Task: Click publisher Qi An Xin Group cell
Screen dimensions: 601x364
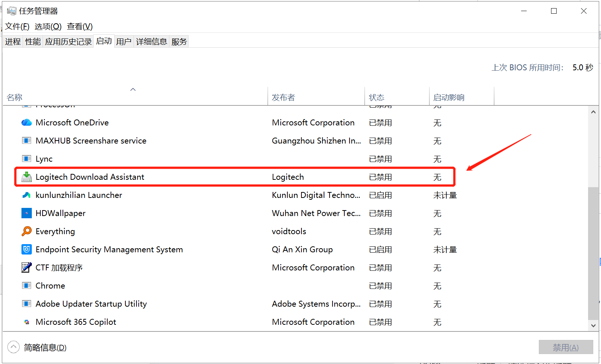Action: [x=302, y=249]
